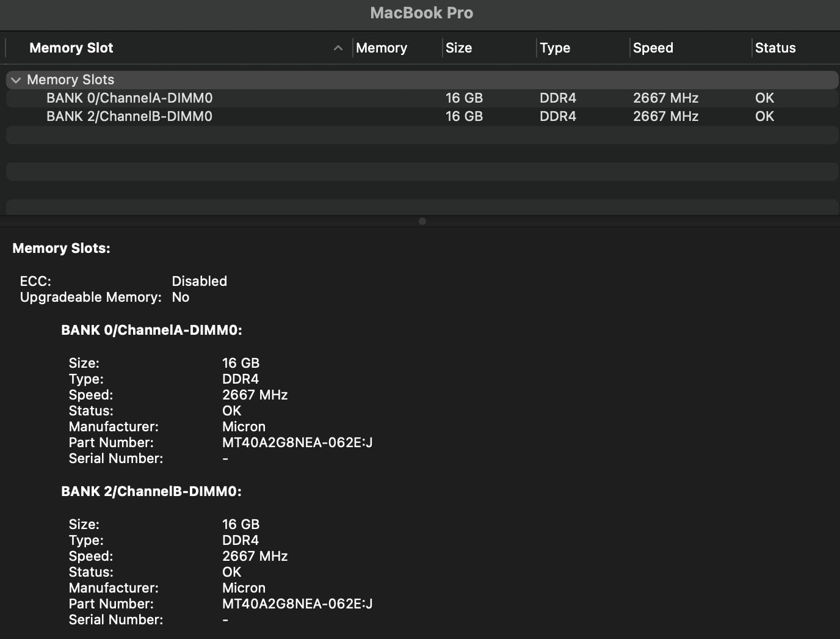
Task: Click the BANK 2/ChannelB-DIMM0: details heading
Action: [151, 491]
